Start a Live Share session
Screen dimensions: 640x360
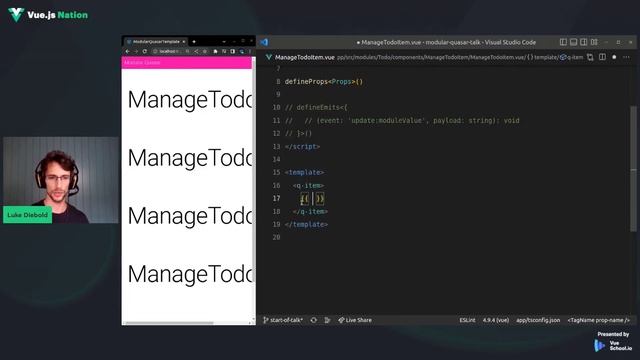click(355, 320)
